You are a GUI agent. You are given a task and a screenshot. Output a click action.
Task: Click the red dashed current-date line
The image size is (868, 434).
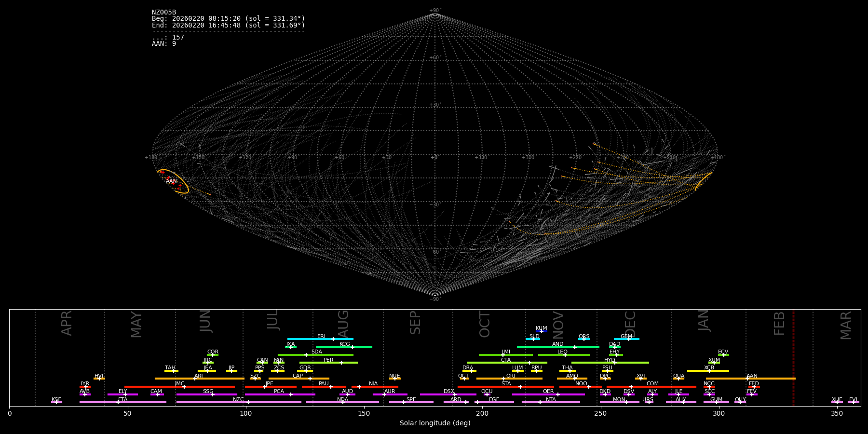[x=793, y=357]
